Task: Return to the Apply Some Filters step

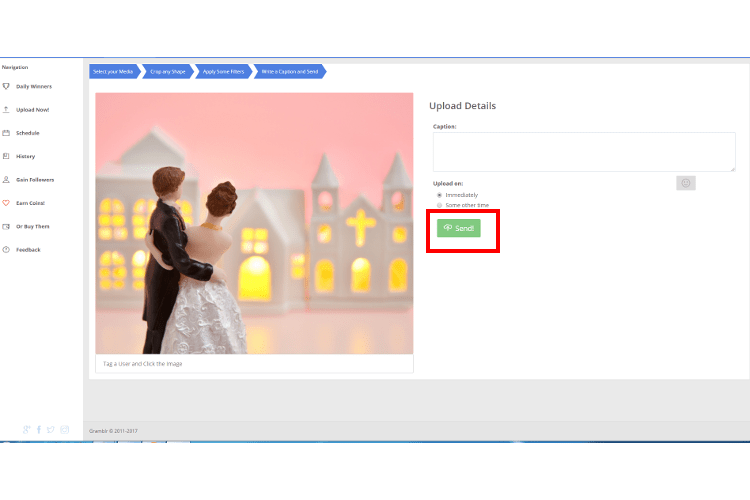Action: (x=222, y=71)
